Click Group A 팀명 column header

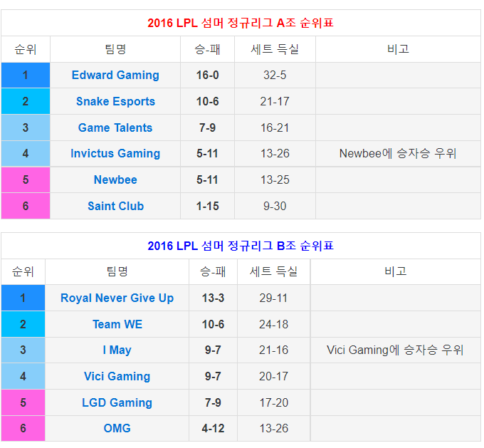click(x=115, y=49)
